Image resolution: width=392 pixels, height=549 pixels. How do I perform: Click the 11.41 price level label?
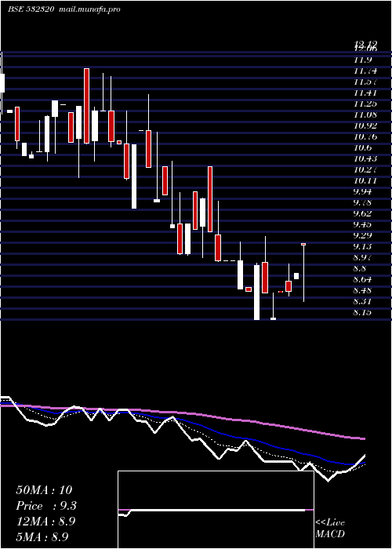coord(365,93)
